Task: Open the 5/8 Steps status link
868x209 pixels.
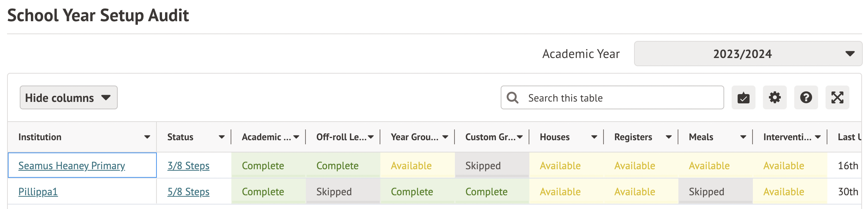Action: (x=188, y=192)
